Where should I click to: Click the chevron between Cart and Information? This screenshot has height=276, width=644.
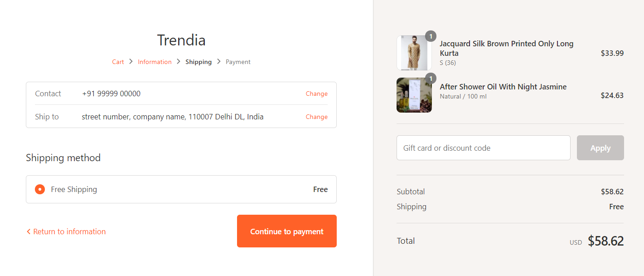pos(131,61)
